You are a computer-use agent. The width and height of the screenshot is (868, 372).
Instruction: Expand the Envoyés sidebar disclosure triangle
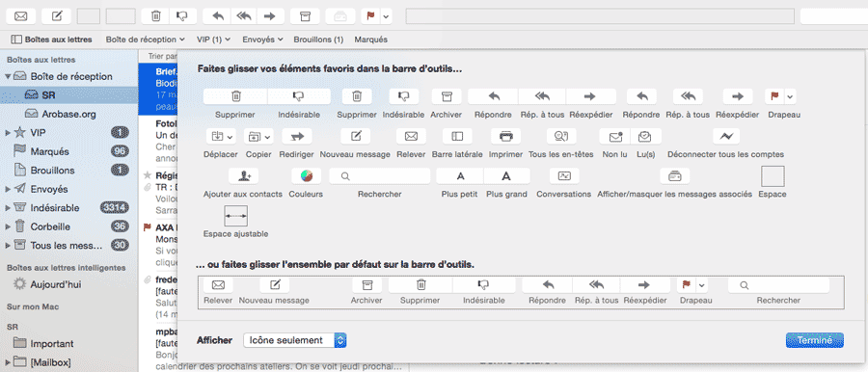pos(8,189)
